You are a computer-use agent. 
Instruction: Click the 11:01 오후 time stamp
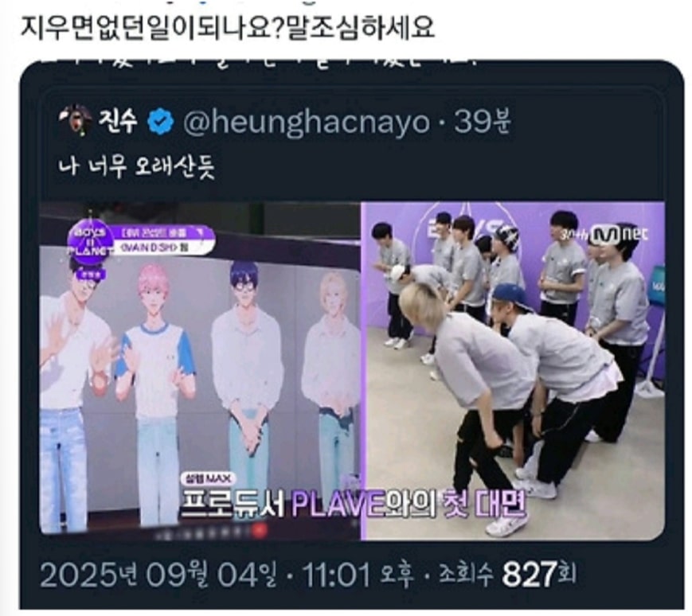[358, 575]
